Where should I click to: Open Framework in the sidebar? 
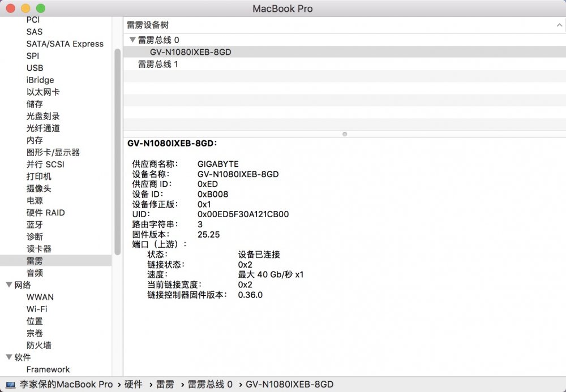pyautogui.click(x=48, y=369)
